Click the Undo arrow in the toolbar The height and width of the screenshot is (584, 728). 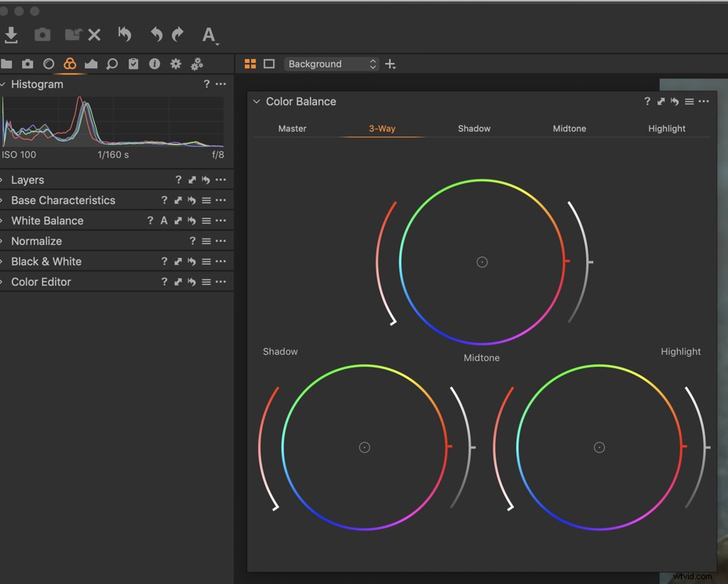coord(155,35)
